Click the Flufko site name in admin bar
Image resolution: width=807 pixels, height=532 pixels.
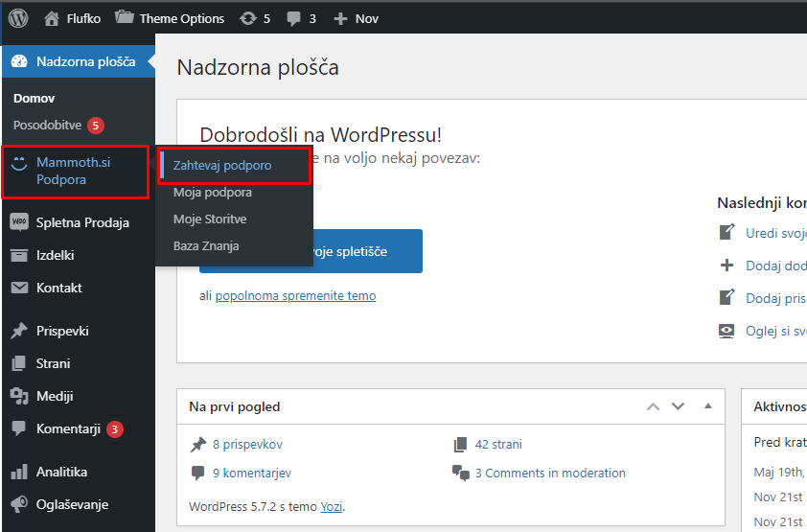click(83, 19)
